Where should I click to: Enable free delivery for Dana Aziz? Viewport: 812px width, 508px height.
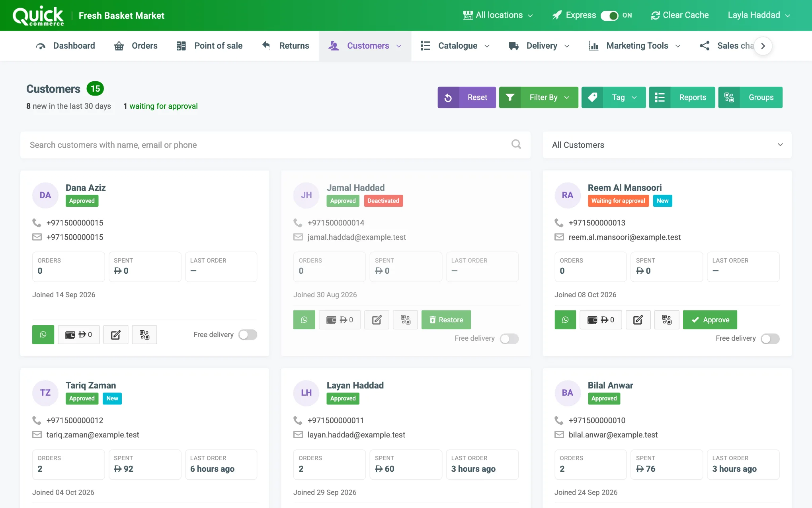[248, 335]
